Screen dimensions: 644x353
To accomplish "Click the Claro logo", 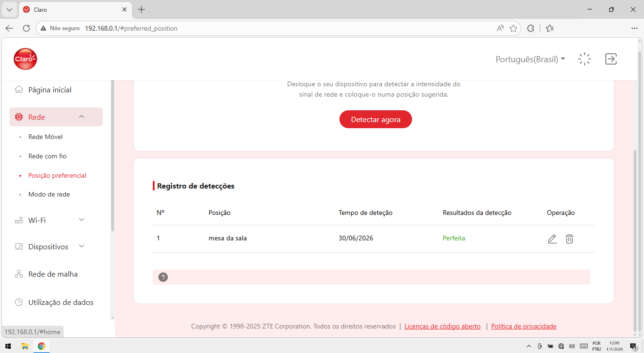I will [x=25, y=59].
